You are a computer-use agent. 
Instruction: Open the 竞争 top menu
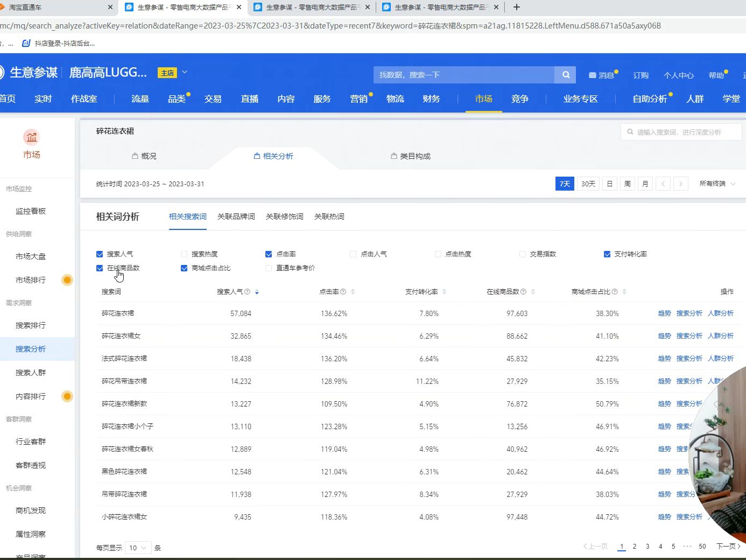(x=520, y=99)
